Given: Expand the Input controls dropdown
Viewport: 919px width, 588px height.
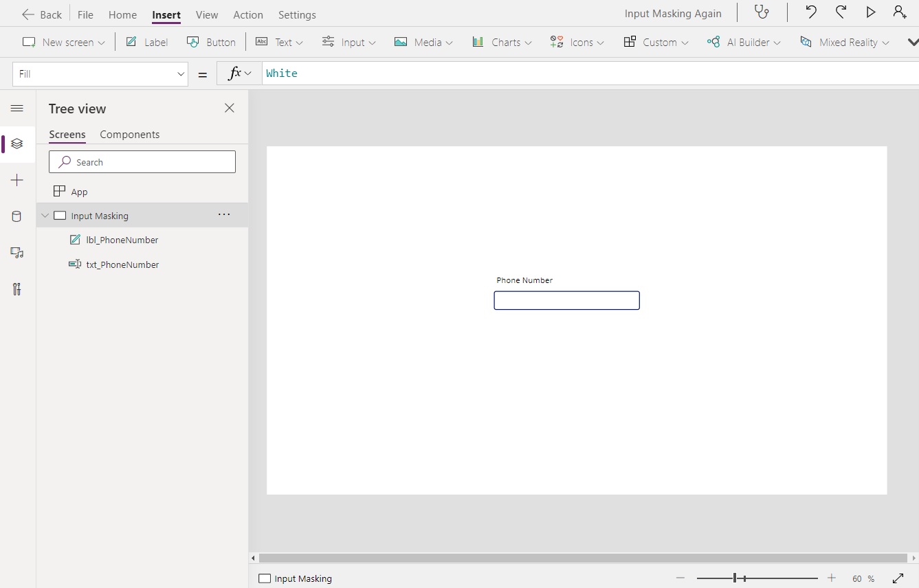Looking at the screenshot, I should click(349, 42).
